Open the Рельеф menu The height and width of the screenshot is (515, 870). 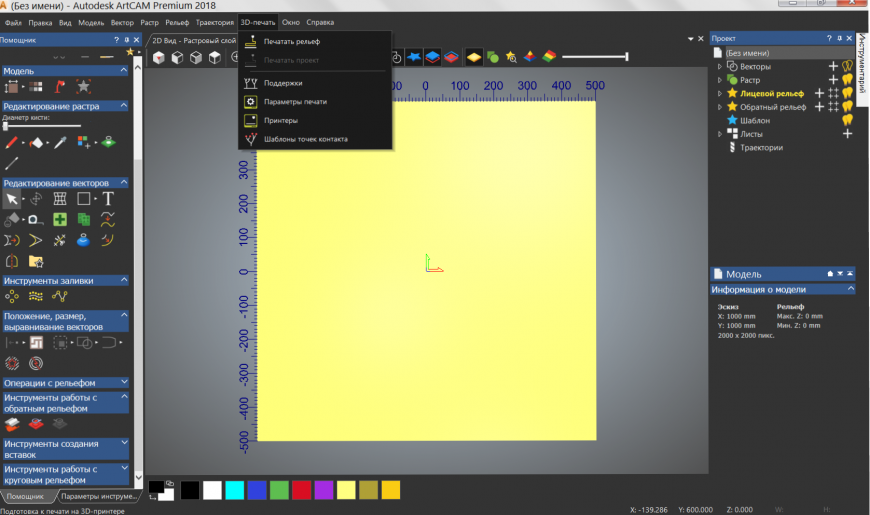177,23
